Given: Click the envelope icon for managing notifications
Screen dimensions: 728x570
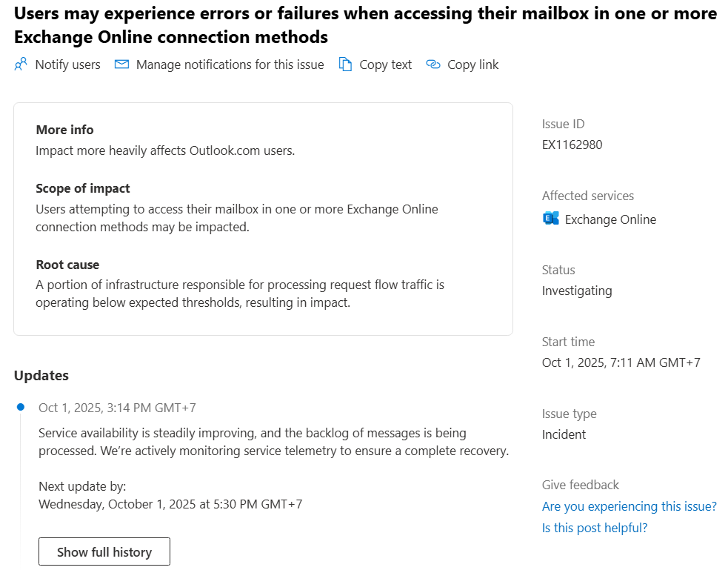Looking at the screenshot, I should pyautogui.click(x=121, y=64).
